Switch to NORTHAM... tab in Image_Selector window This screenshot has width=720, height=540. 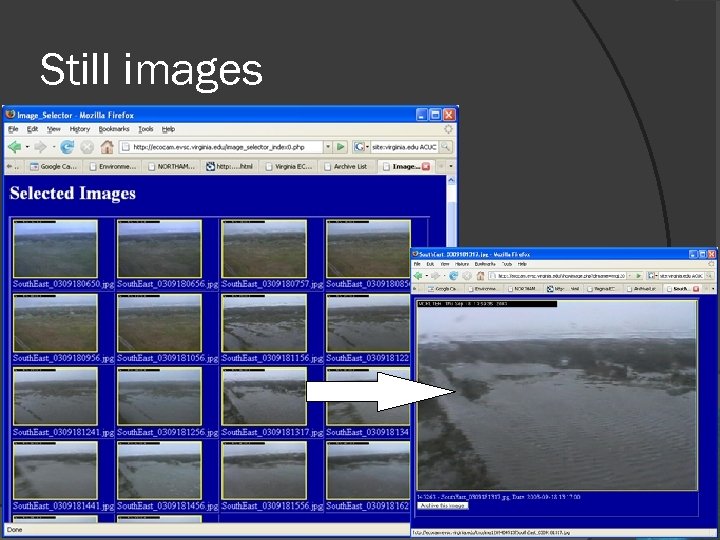[x=171, y=166]
